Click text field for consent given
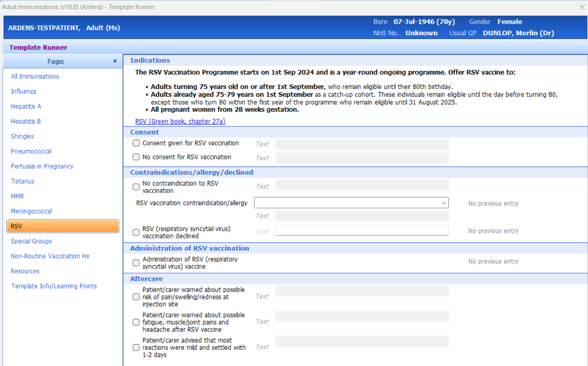Screen dimensions: 588x366 click(362, 144)
